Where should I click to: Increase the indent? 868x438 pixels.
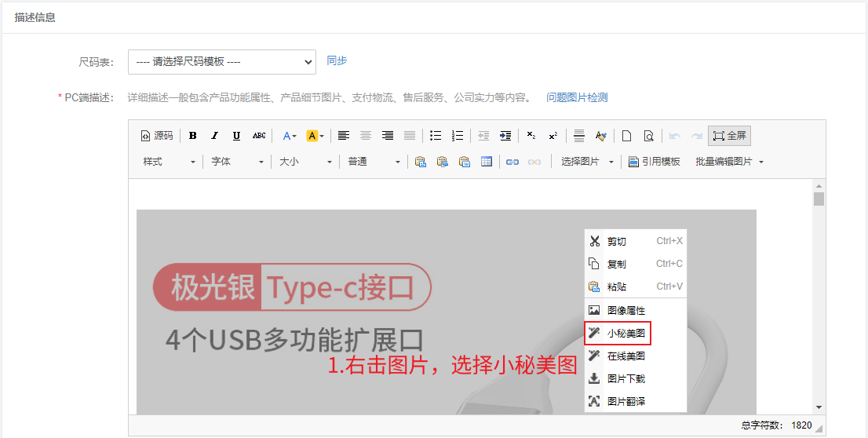point(505,136)
